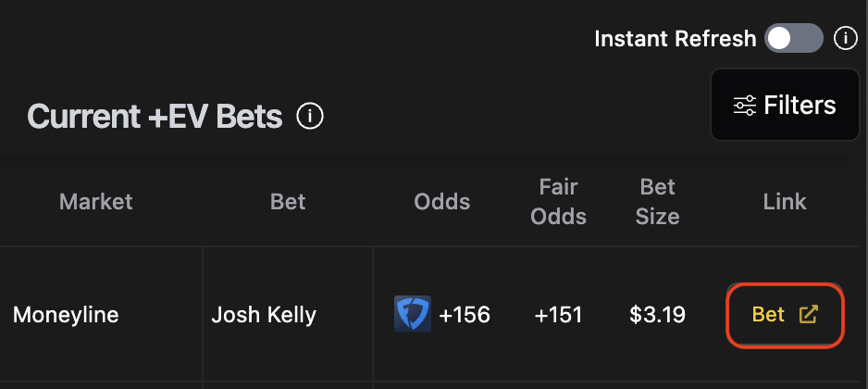Click the +156 odds value
Screen dimensions: 868x389
[x=465, y=315]
